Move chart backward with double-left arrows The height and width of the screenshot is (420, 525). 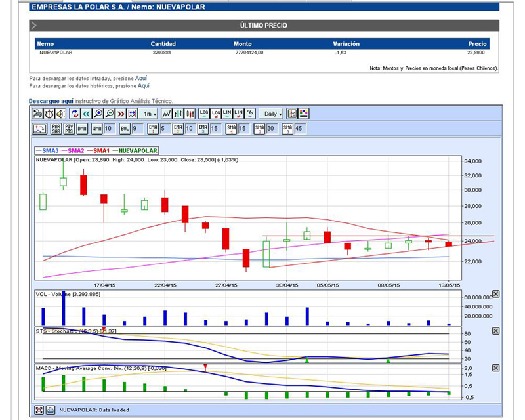[x=87, y=114]
